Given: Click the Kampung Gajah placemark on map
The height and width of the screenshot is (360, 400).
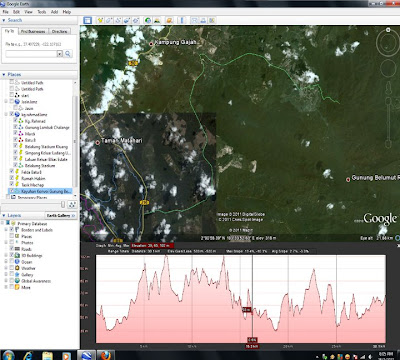Looking at the screenshot, I should (151, 44).
